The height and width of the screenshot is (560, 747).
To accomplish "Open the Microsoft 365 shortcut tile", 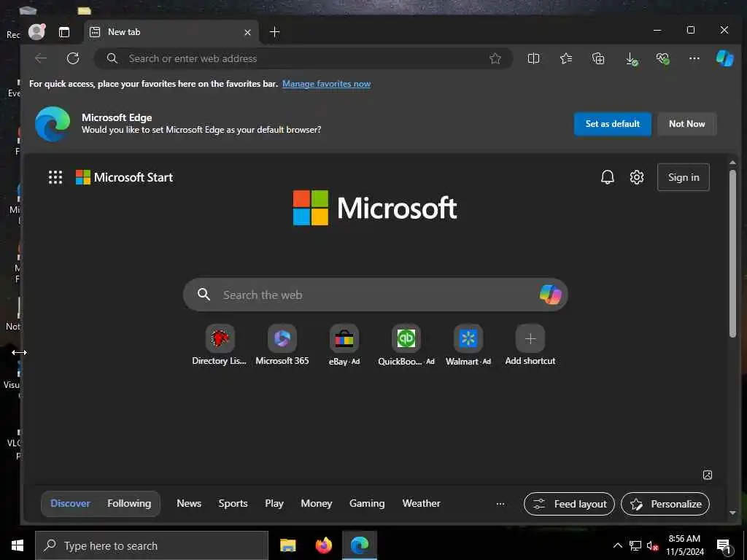I will pos(282,345).
